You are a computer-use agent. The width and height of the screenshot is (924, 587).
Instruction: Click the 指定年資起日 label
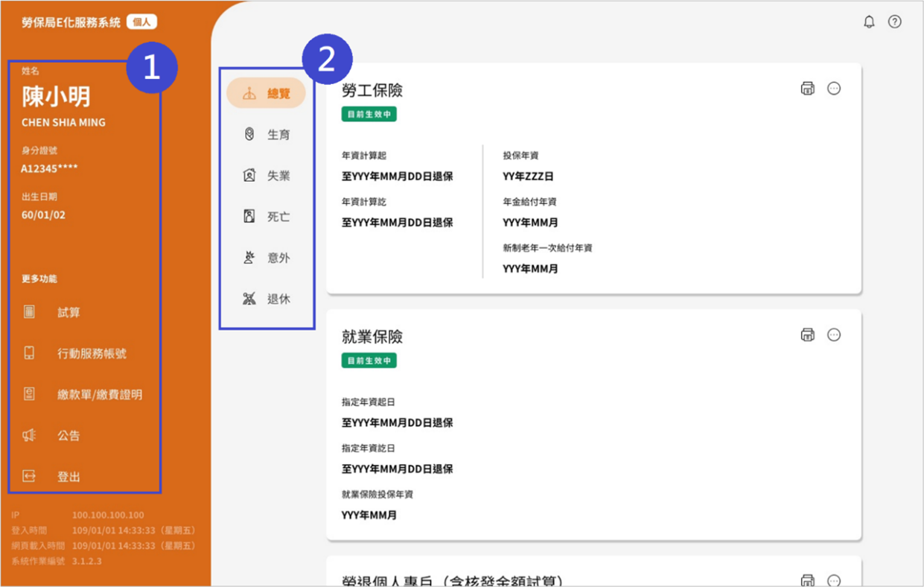pyautogui.click(x=369, y=402)
